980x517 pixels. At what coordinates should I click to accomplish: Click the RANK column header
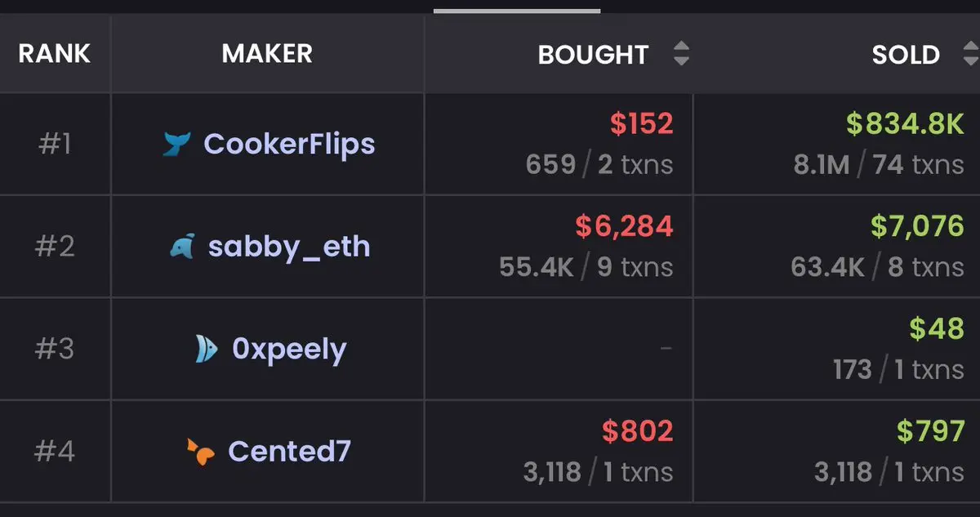coord(55,54)
